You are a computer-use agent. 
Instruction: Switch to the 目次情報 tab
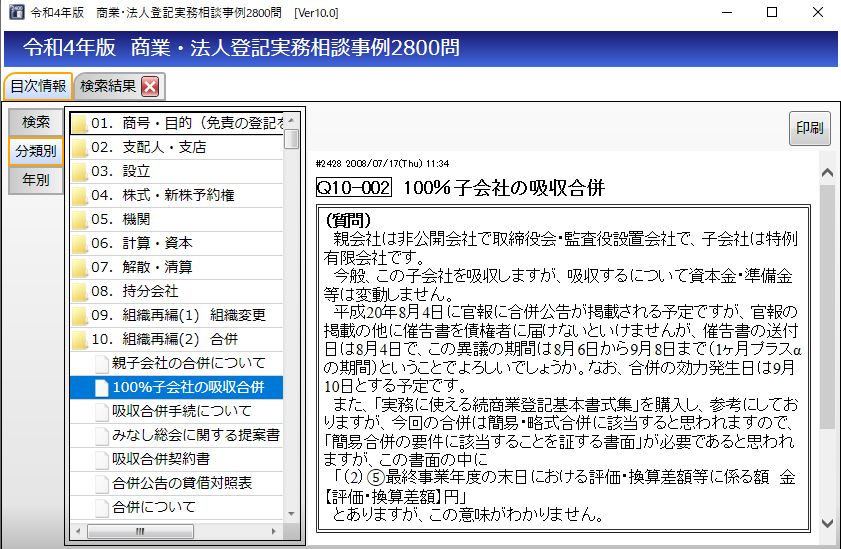tap(38, 86)
